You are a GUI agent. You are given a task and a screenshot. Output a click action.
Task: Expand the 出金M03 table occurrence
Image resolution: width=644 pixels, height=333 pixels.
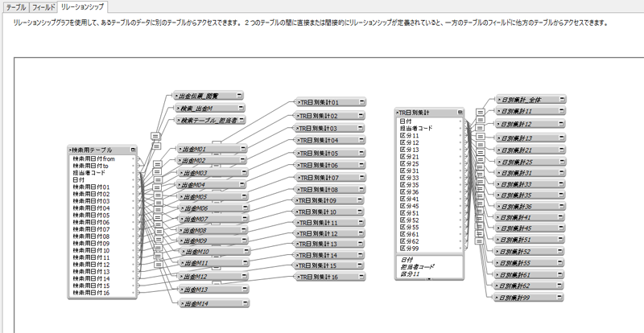244,172
